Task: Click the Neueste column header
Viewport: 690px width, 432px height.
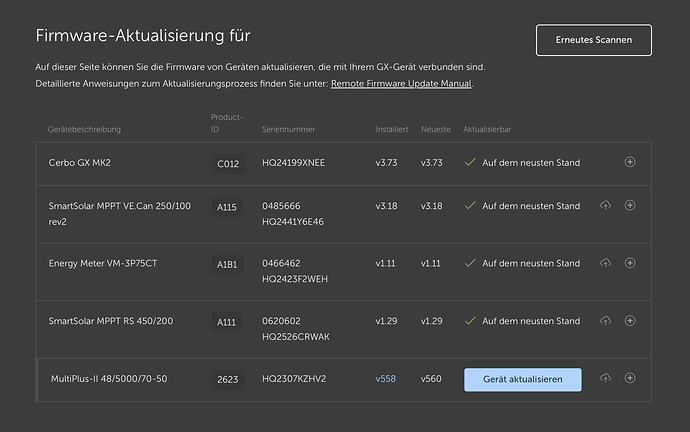Action: point(436,129)
